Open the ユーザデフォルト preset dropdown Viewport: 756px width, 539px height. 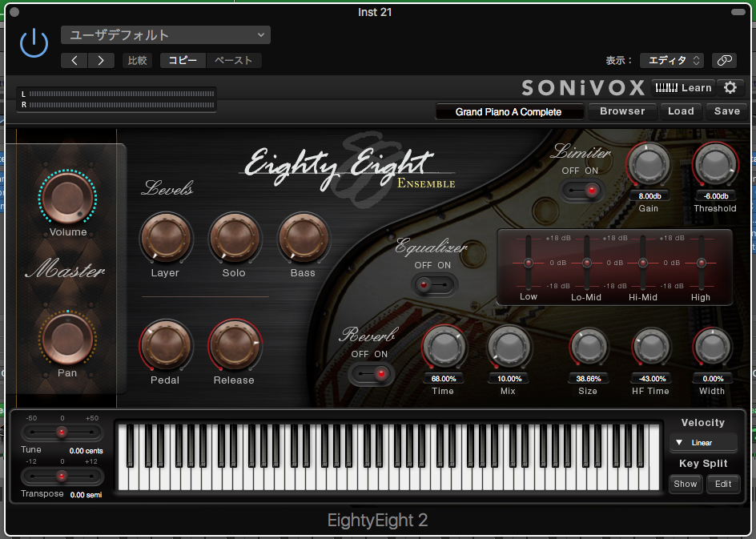tap(165, 34)
